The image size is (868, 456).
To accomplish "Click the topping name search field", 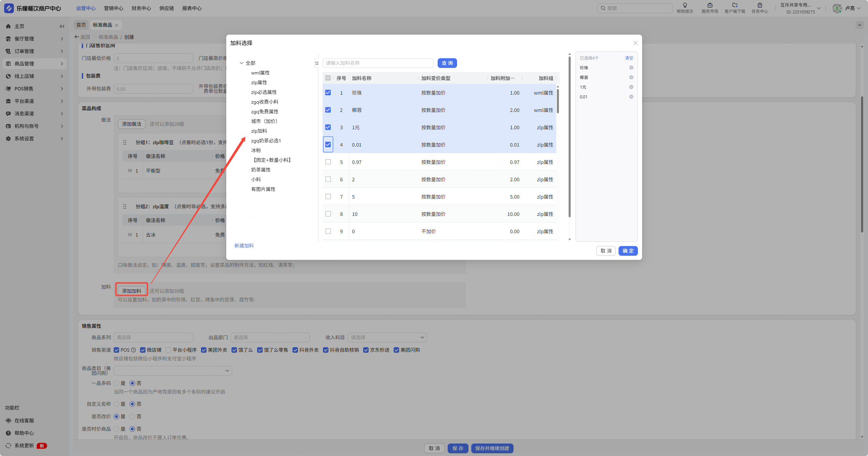I will coord(378,63).
